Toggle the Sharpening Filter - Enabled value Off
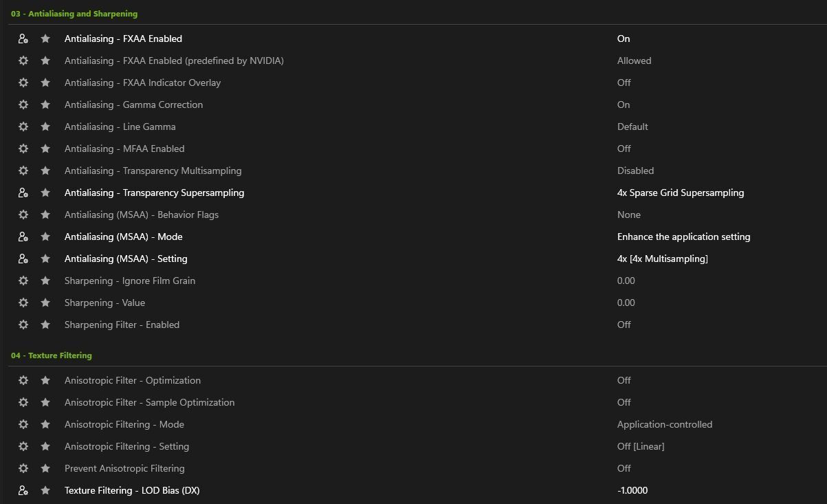Screen dimensions: 827x504 (x=624, y=325)
